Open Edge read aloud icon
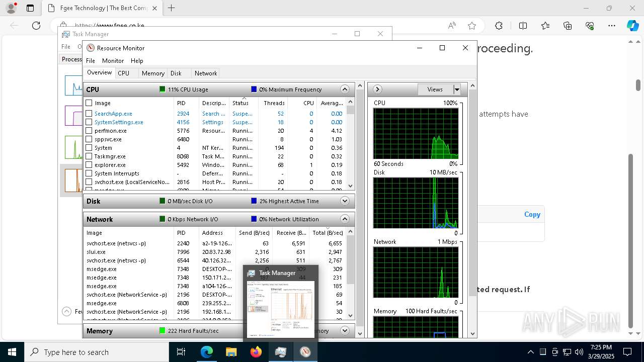Screen dimensions: 644x362 (452, 26)
